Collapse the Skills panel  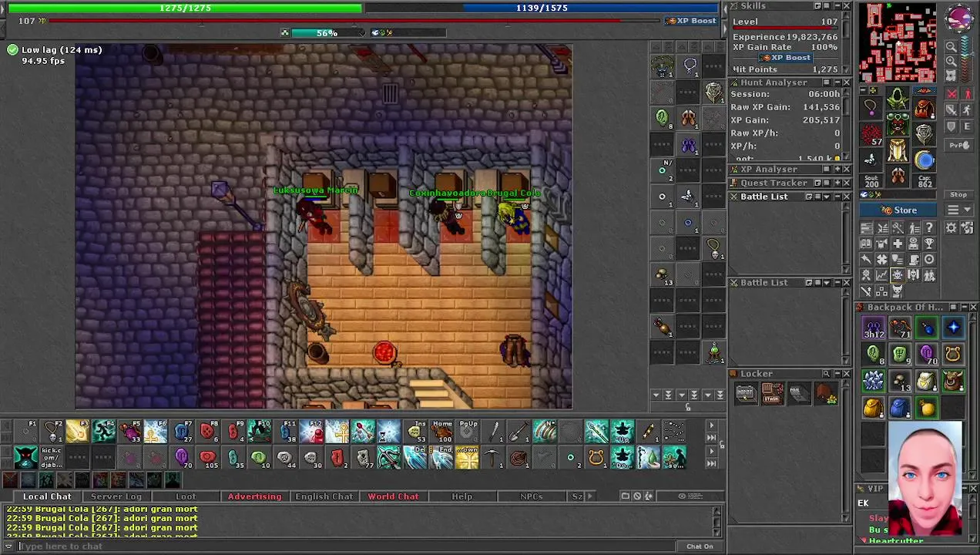click(837, 6)
